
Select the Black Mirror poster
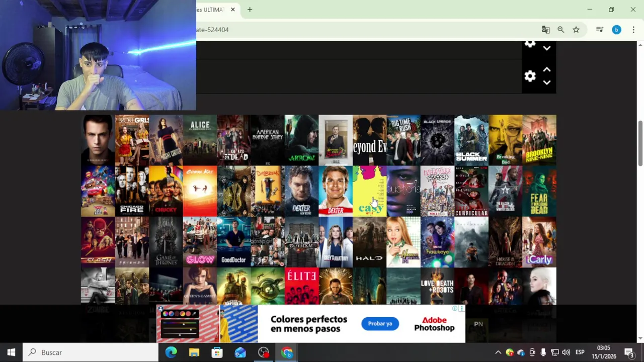tap(437, 140)
